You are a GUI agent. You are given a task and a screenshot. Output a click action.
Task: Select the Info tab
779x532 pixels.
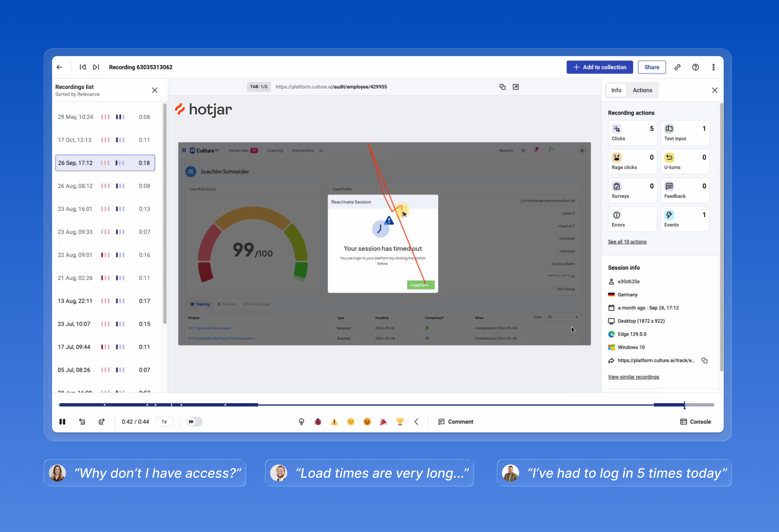coord(616,90)
